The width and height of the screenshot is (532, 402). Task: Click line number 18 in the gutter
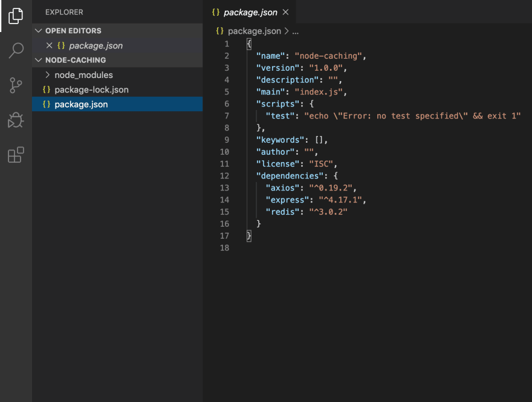[x=225, y=248]
